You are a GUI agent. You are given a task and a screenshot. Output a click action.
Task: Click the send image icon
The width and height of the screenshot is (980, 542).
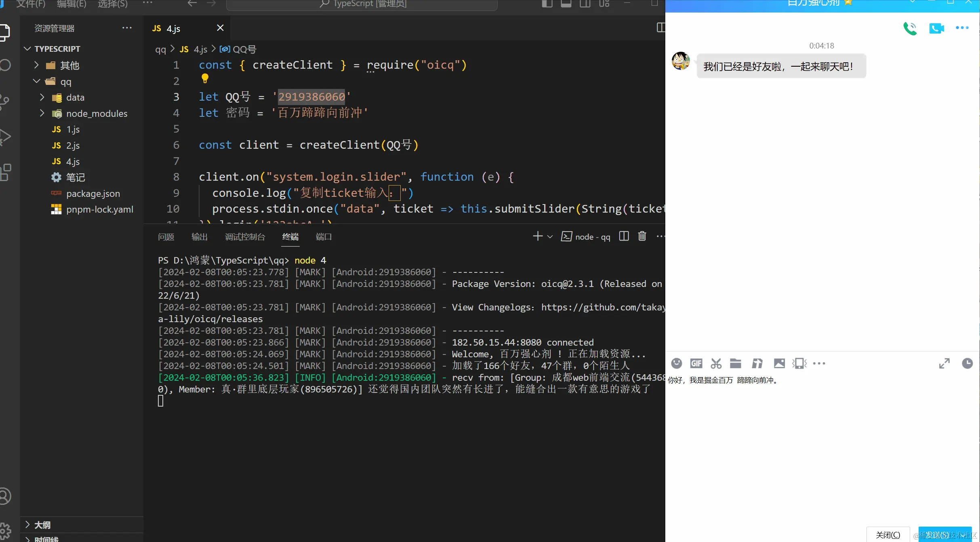[779, 363]
